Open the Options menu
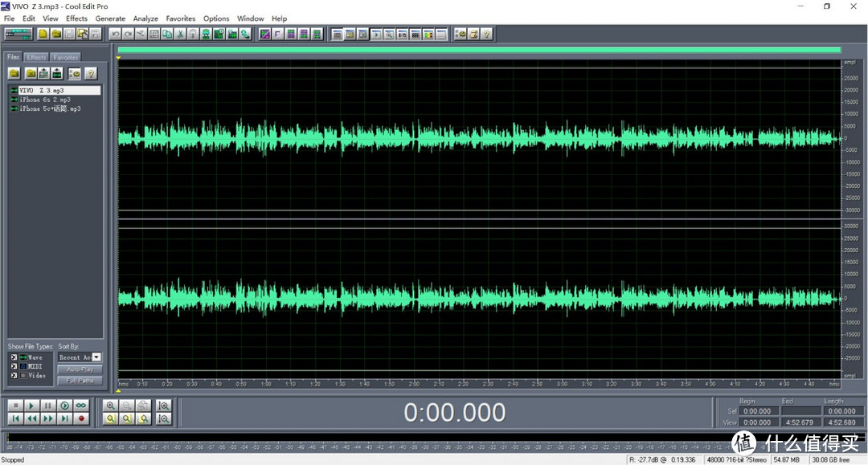 tap(216, 18)
